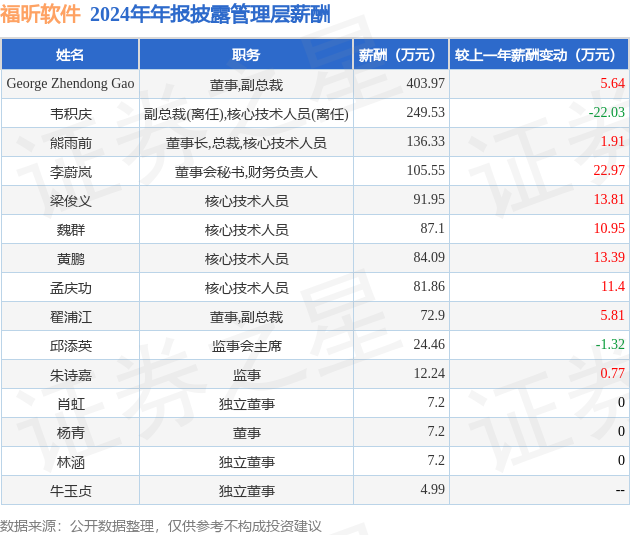
Task: Select the name 翟浦江
Action: point(71,317)
